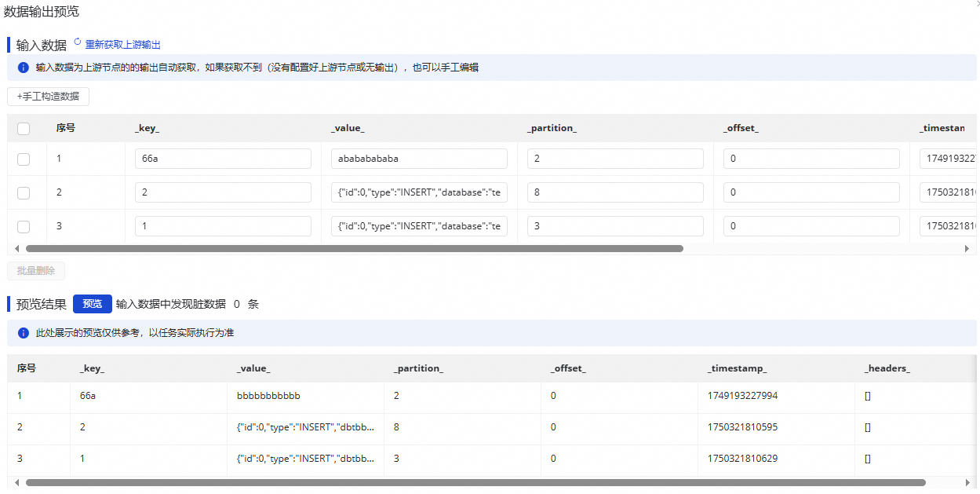Click the _headers_ column header in preview table

887,368
